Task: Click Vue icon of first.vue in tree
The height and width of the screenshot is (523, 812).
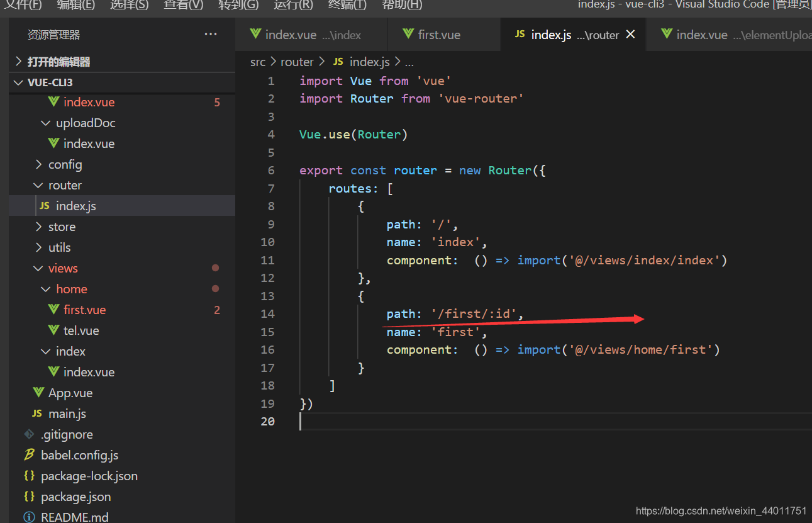Action: (x=53, y=310)
